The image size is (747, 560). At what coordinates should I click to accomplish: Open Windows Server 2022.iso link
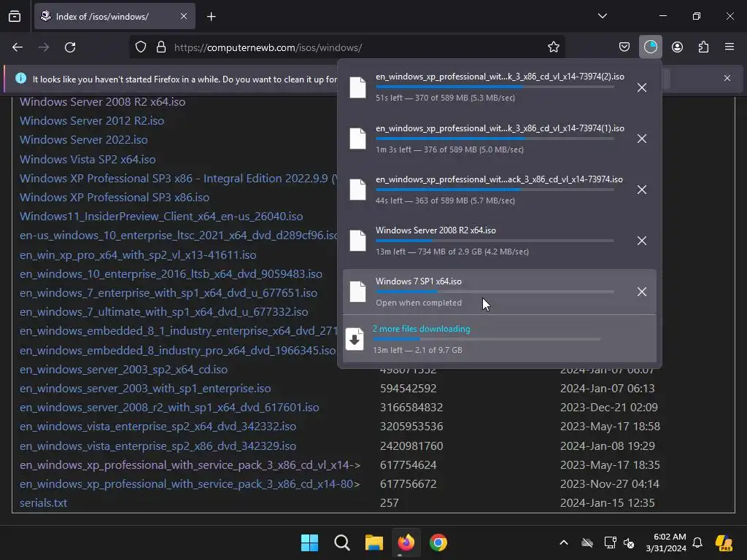click(x=84, y=140)
